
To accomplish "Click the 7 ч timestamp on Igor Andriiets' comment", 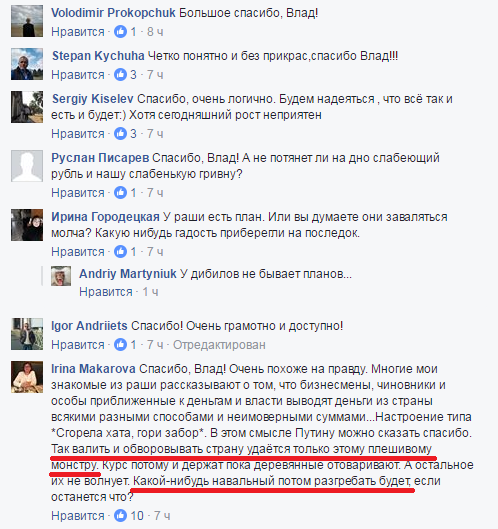I will pos(155,345).
